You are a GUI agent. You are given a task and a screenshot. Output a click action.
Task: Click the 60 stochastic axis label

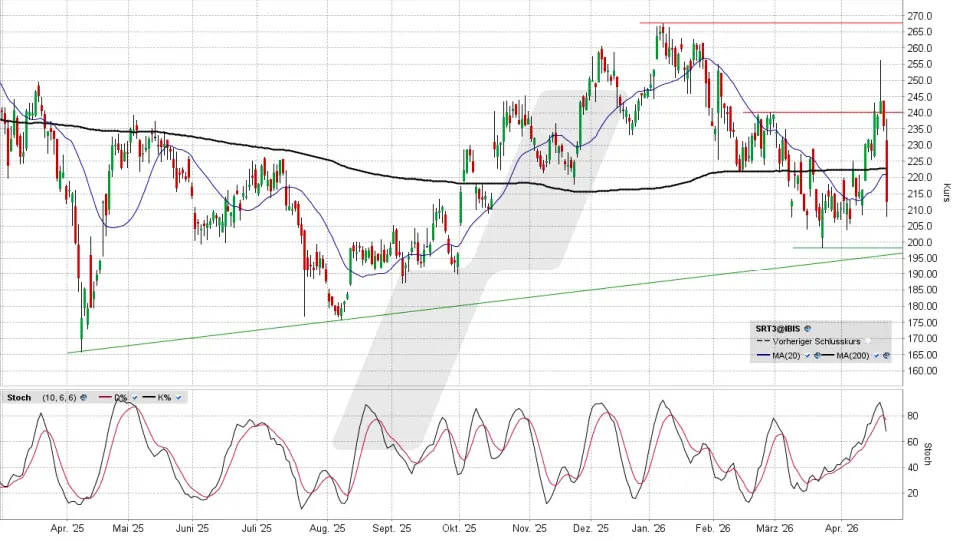coord(912,441)
